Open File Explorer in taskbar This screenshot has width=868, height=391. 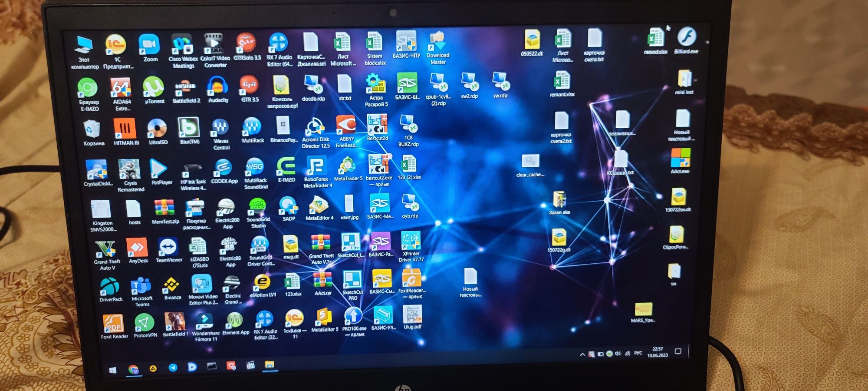tap(270, 364)
